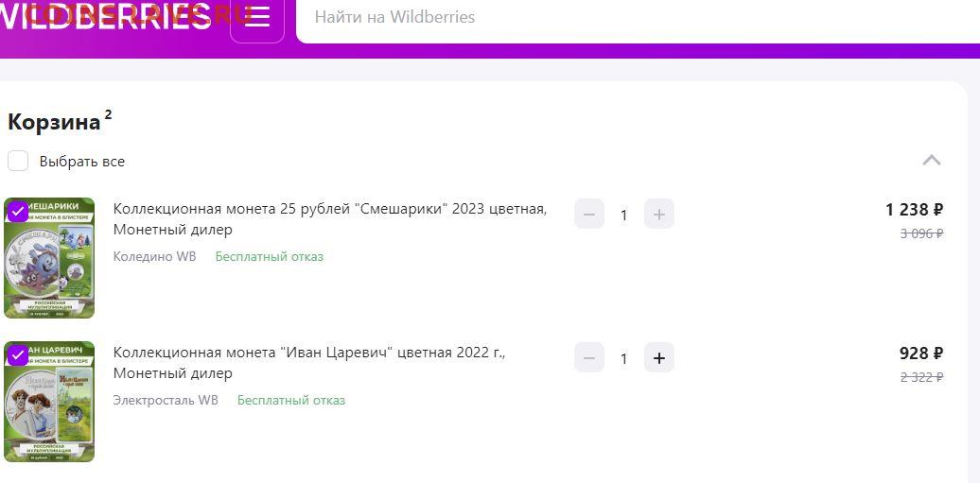980x483 pixels.
Task: Open the Иван Царевич coin title
Action: [309, 363]
